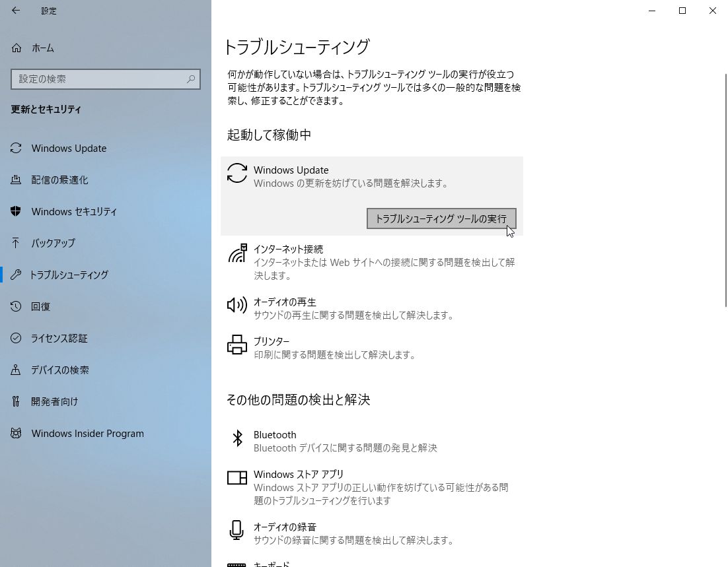Run トラブルシューティング ツールの実行 button
The width and height of the screenshot is (728, 567).
pos(441,218)
